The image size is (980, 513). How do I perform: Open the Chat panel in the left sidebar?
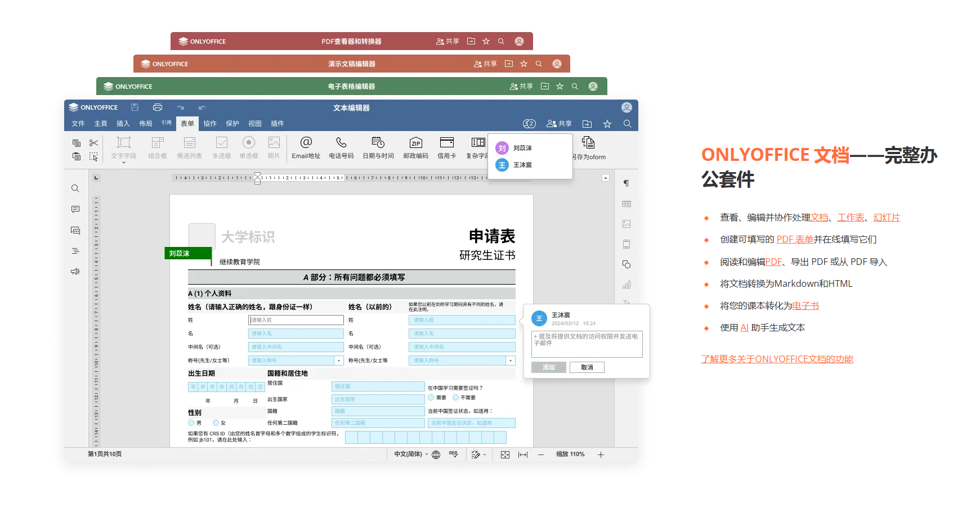click(75, 230)
